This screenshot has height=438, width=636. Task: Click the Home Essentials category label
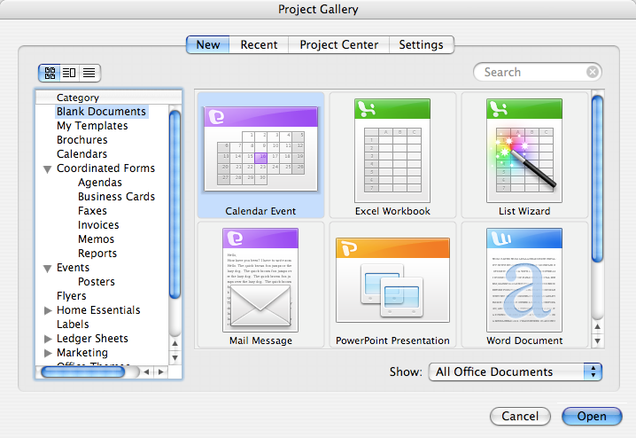(98, 310)
